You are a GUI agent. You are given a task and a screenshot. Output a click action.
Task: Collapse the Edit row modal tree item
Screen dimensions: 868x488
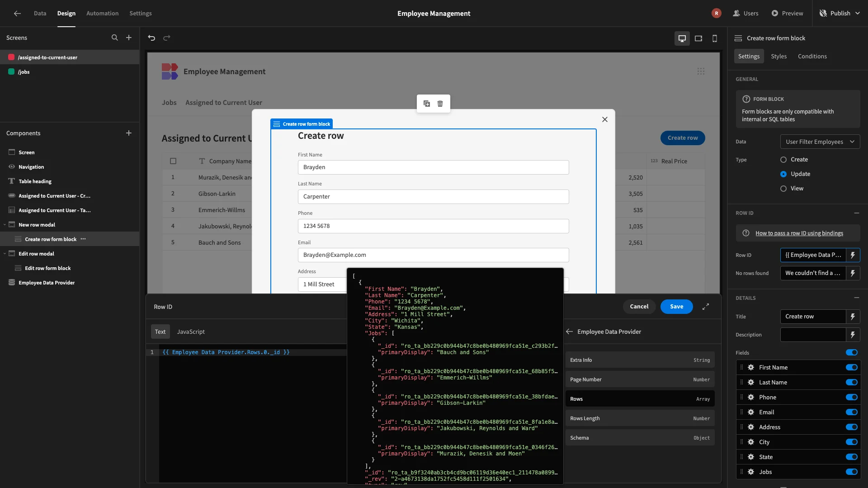5,254
